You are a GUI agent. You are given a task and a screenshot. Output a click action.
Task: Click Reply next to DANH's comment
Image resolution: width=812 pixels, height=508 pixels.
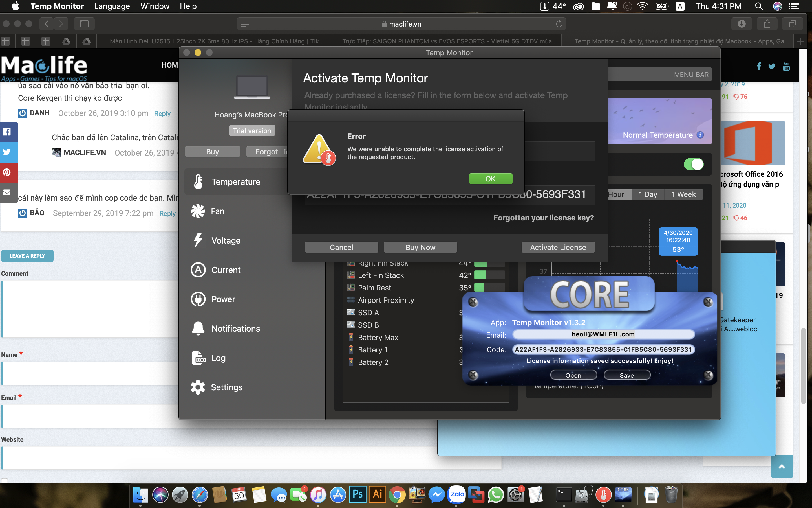pos(162,113)
